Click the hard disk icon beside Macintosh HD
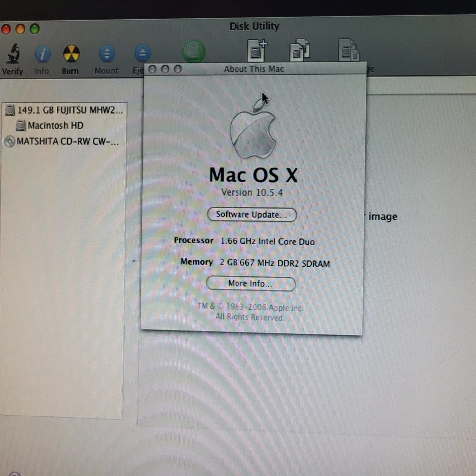The height and width of the screenshot is (476, 476). [x=20, y=125]
